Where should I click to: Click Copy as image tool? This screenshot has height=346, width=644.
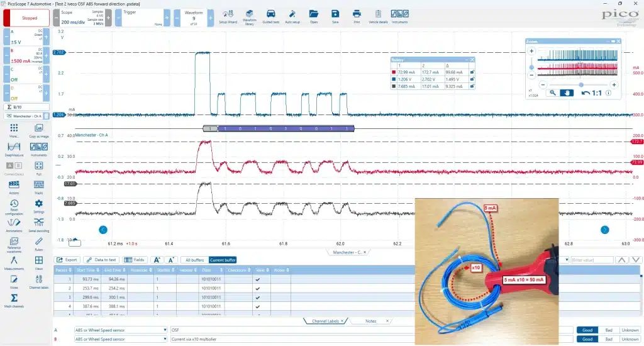[x=38, y=131]
